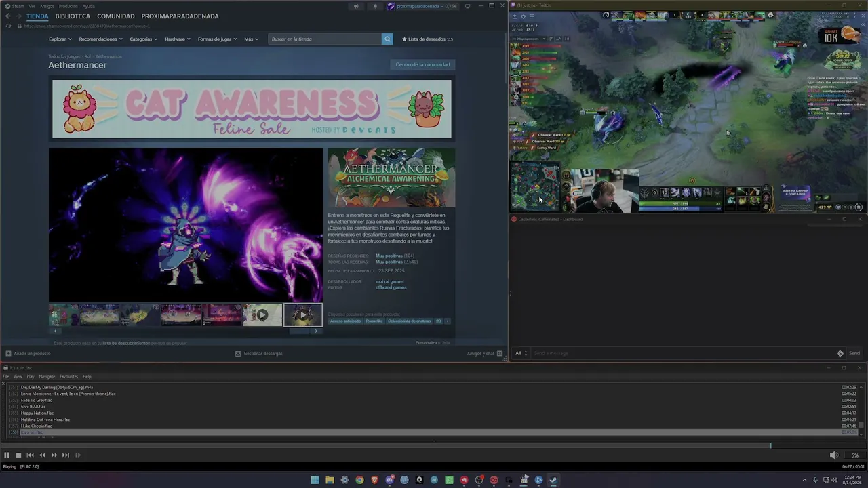Click Send in the Casterlabs chat
The image size is (868, 488).
(x=854, y=353)
